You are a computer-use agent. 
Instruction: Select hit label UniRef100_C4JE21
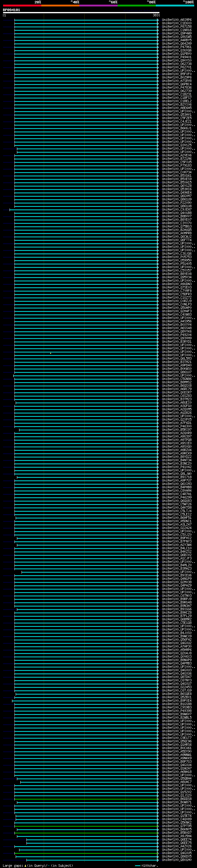click(x=176, y=122)
